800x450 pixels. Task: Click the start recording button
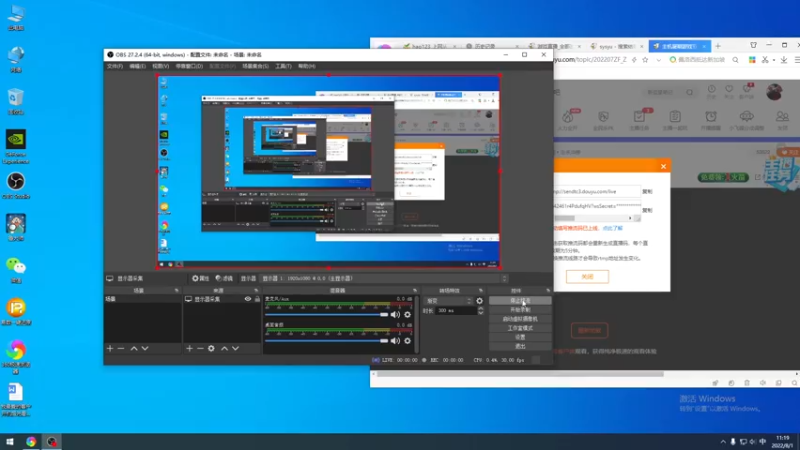click(x=520, y=310)
